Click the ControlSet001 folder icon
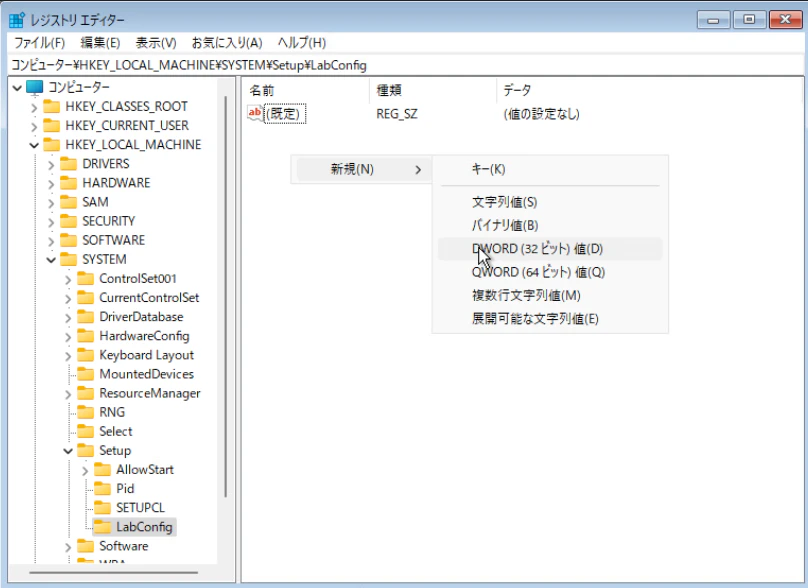Image resolution: width=808 pixels, height=588 pixels. (85, 279)
